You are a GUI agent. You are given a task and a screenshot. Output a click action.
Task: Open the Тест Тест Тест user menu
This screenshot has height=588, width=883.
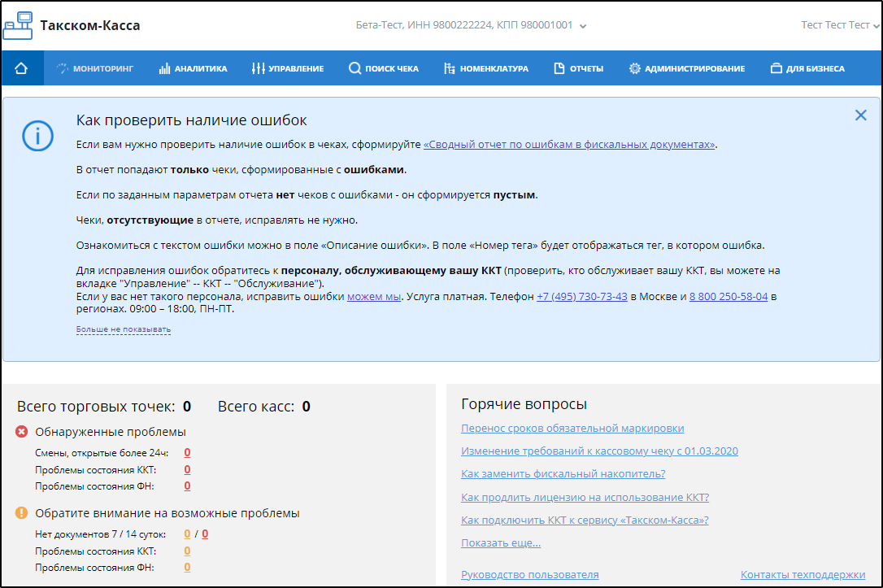pyautogui.click(x=840, y=25)
